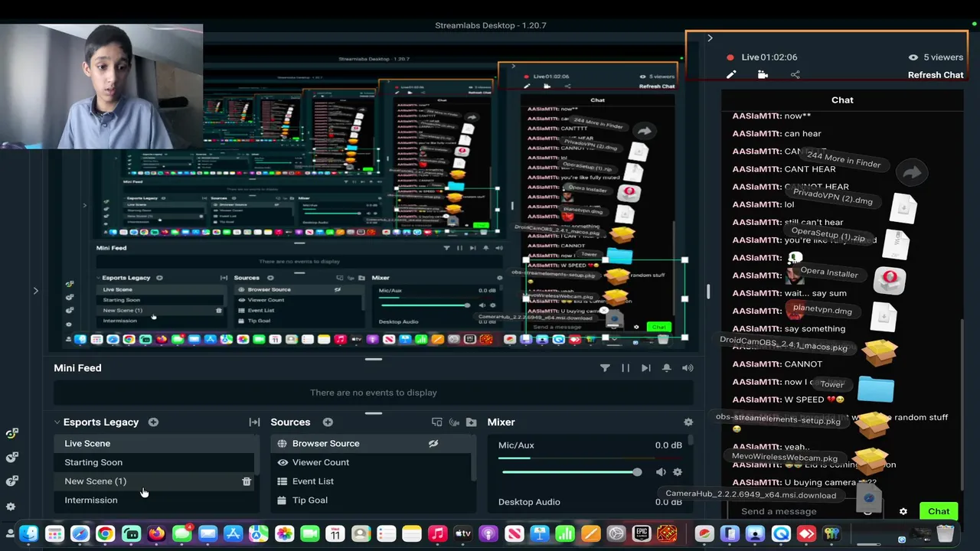This screenshot has width=980, height=551.
Task: Open the Mini Feed filter icon
Action: [x=605, y=368]
